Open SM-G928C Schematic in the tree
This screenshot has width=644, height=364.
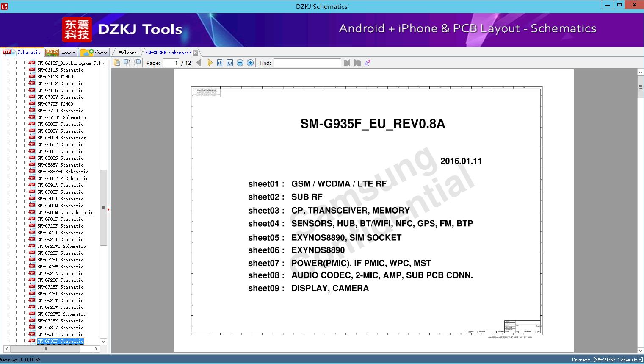(60, 280)
